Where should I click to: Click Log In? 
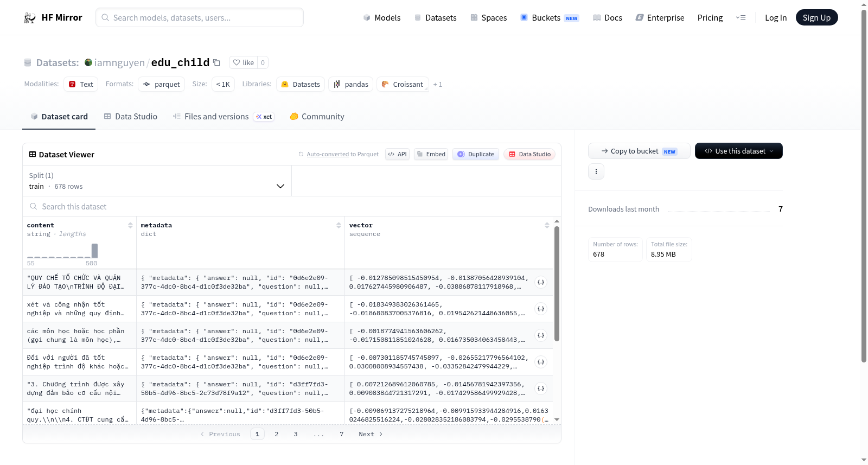coord(775,17)
